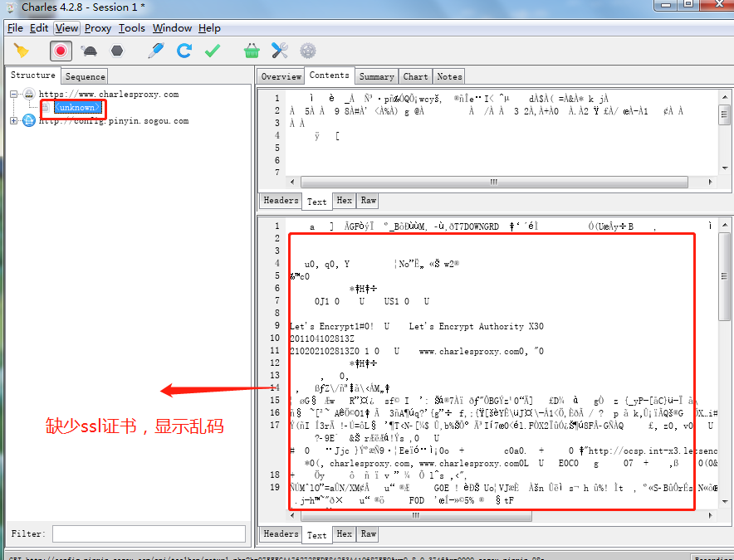This screenshot has width=734, height=560.
Task: Click the request pane vertical scrollbar thumb
Action: (725, 115)
